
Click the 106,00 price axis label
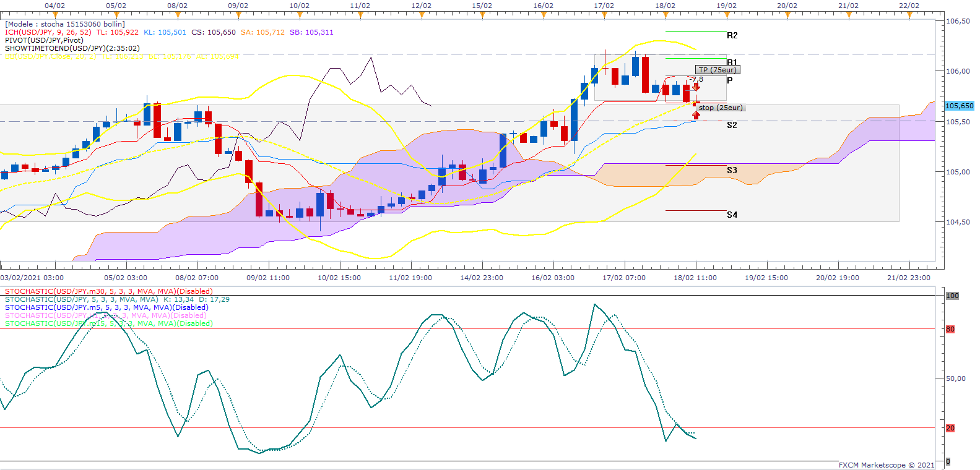[958, 71]
